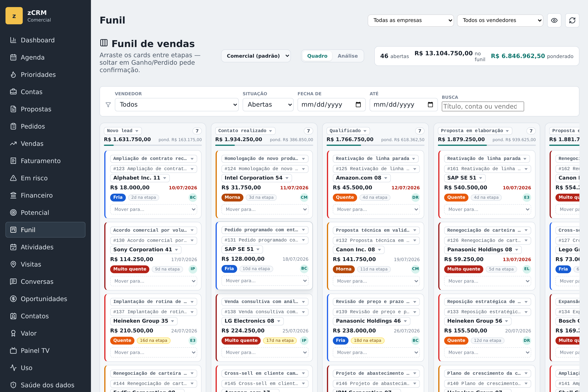588x392 pixels.
Task: Switch to the Quadro view tab
Action: pos(317,56)
